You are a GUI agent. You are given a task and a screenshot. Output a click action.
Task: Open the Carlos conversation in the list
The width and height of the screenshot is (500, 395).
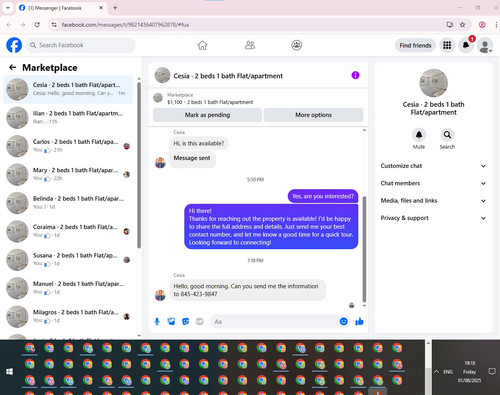[x=68, y=146]
